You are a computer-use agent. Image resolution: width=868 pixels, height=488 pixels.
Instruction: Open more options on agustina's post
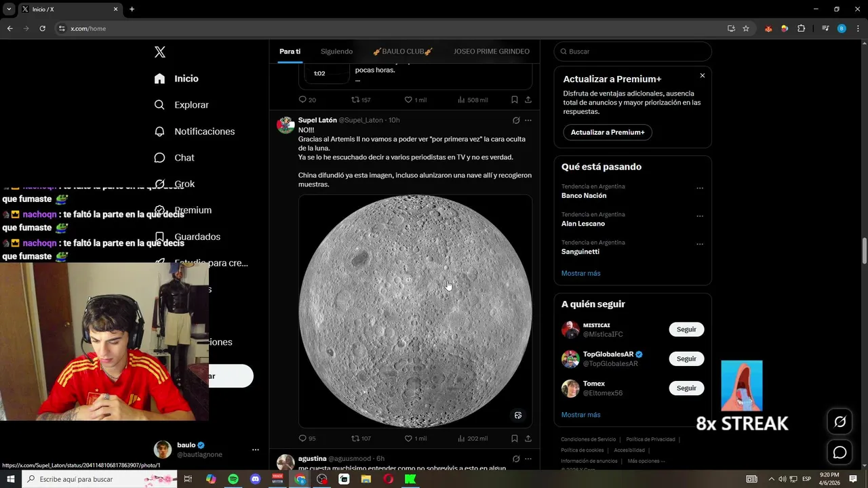pyautogui.click(x=528, y=459)
